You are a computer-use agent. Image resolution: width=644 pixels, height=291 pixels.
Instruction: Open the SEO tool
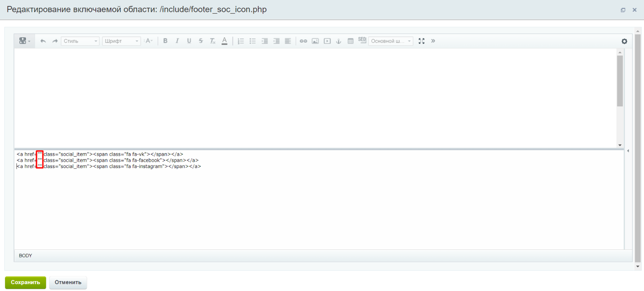click(362, 40)
